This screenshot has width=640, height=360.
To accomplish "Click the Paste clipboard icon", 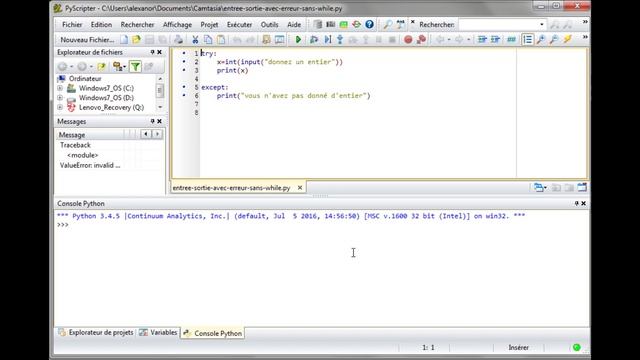I will point(221,40).
